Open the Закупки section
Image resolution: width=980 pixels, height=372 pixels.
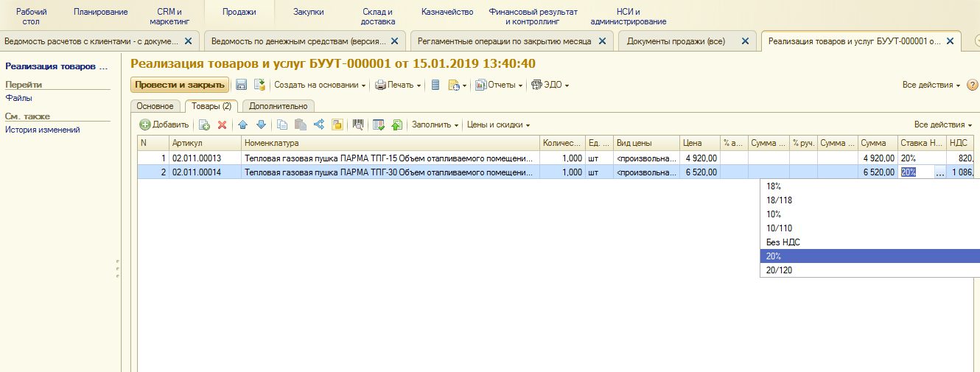[x=308, y=12]
